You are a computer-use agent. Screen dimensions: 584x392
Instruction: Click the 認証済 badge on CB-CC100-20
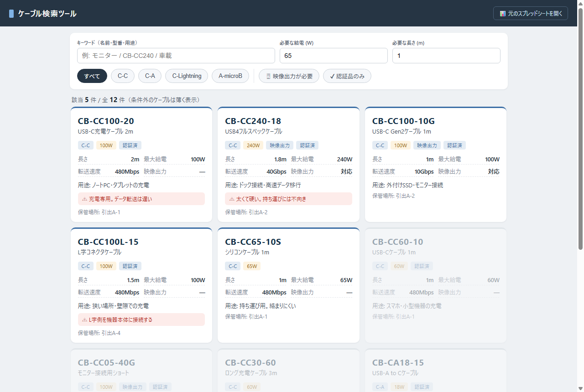click(130, 145)
